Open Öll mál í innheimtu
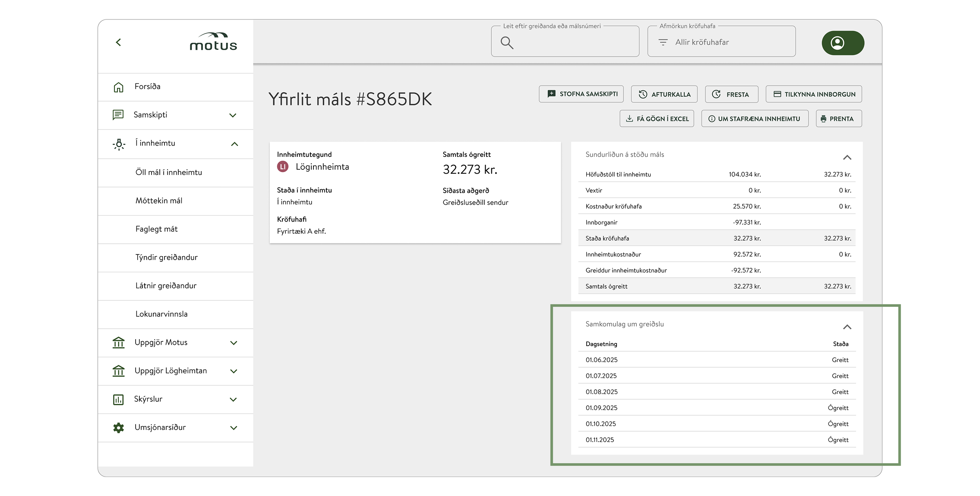Screen dimensions: 980x496 click(168, 172)
